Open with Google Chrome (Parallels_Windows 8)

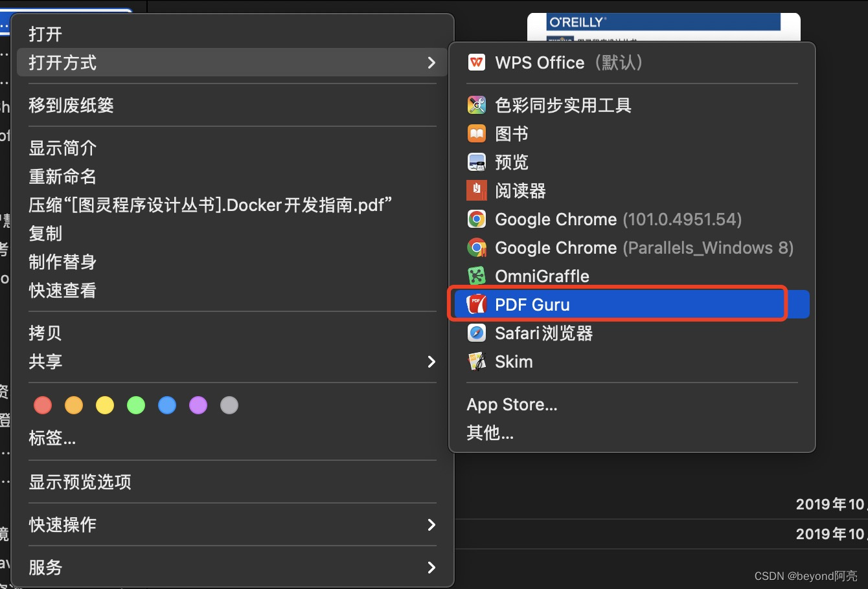pos(632,247)
